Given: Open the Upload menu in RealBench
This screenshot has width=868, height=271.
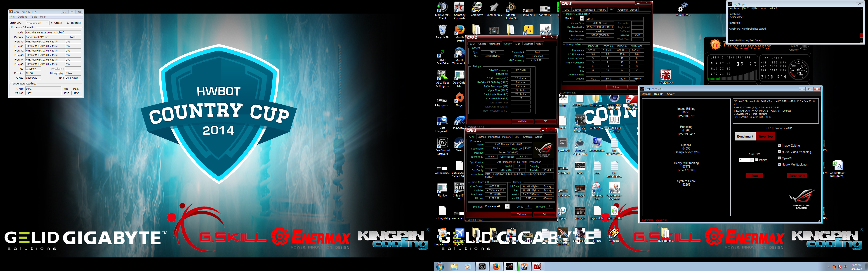Looking at the screenshot, I should 646,94.
